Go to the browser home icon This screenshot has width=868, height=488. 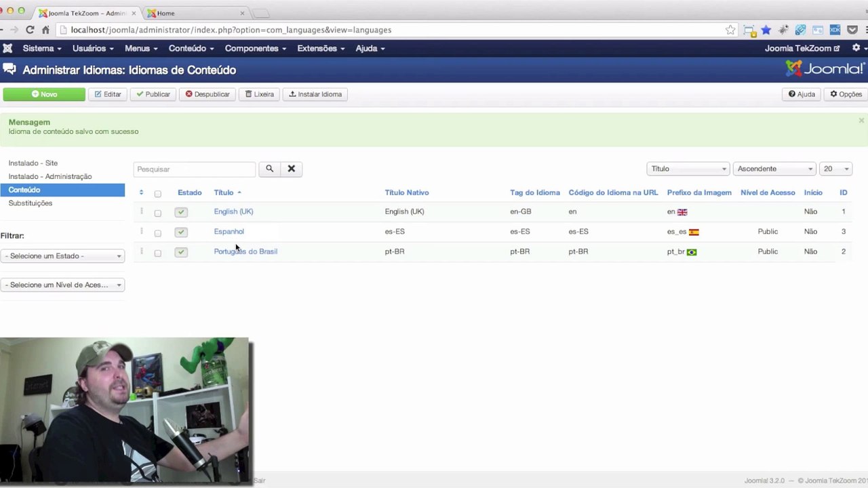45,30
